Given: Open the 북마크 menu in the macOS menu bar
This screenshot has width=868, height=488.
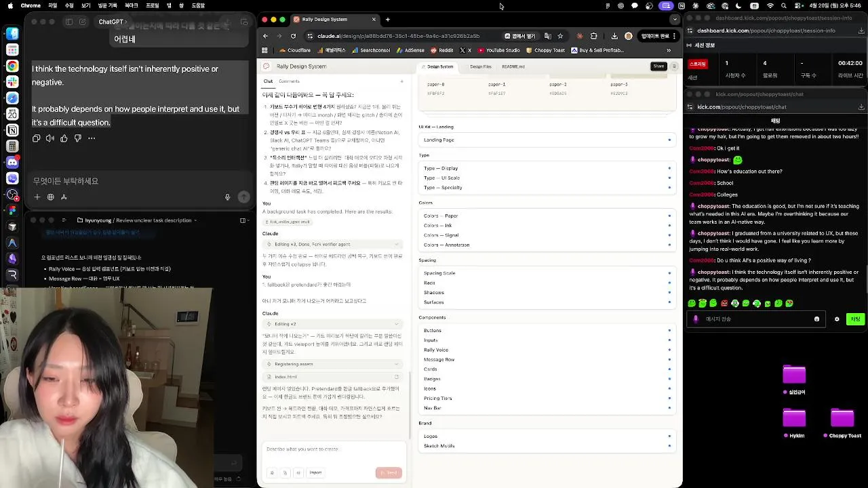Looking at the screenshot, I should click(132, 5).
